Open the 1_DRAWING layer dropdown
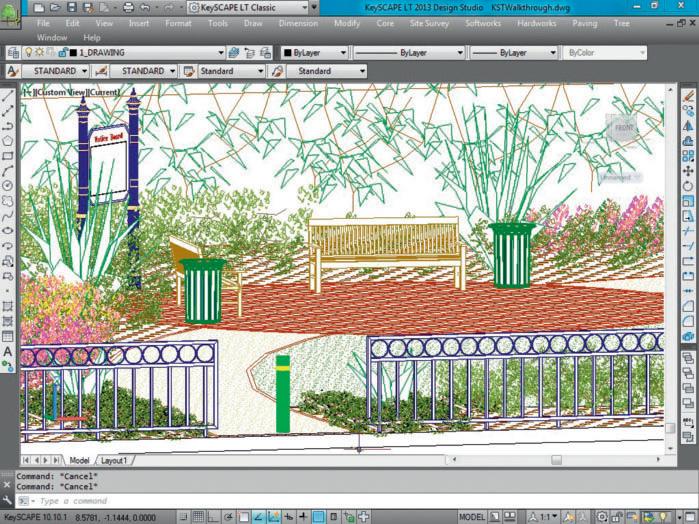Image resolution: width=699 pixels, height=524 pixels. 221,53
